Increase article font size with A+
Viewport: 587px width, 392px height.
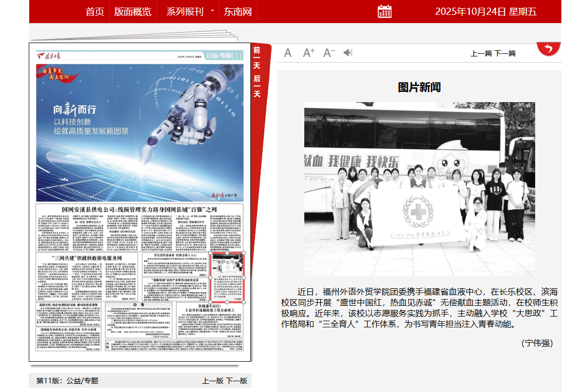click(x=308, y=53)
